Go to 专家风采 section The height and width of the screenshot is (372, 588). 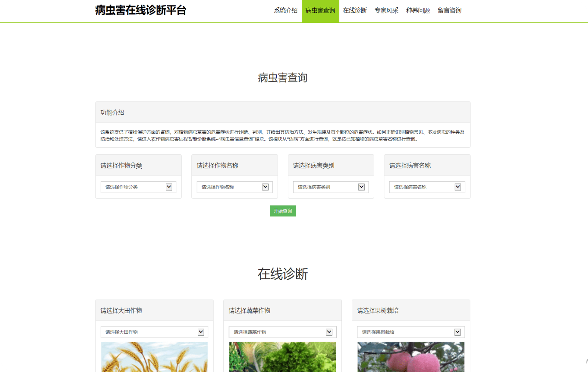[386, 11]
